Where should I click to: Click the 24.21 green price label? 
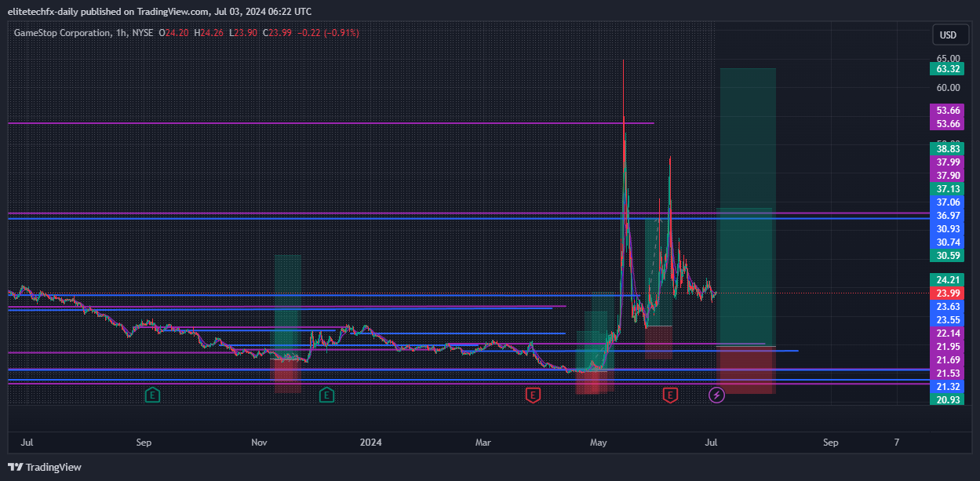(949, 279)
